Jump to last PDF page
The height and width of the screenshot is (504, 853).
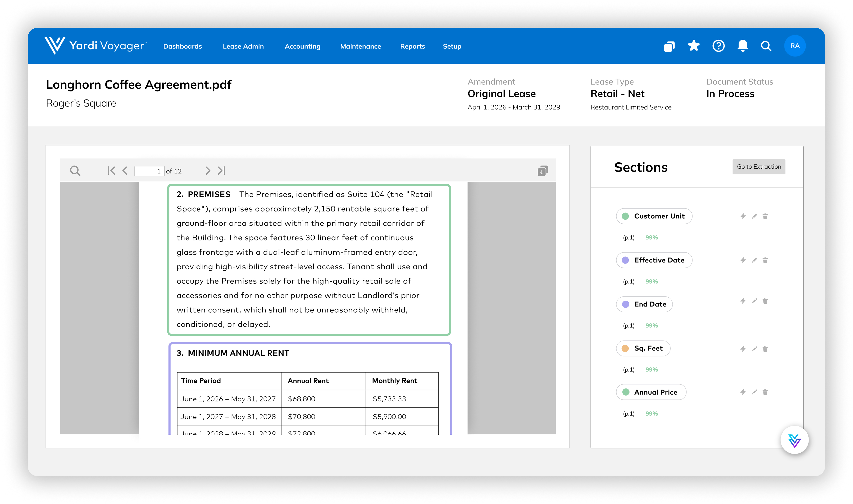(x=221, y=170)
